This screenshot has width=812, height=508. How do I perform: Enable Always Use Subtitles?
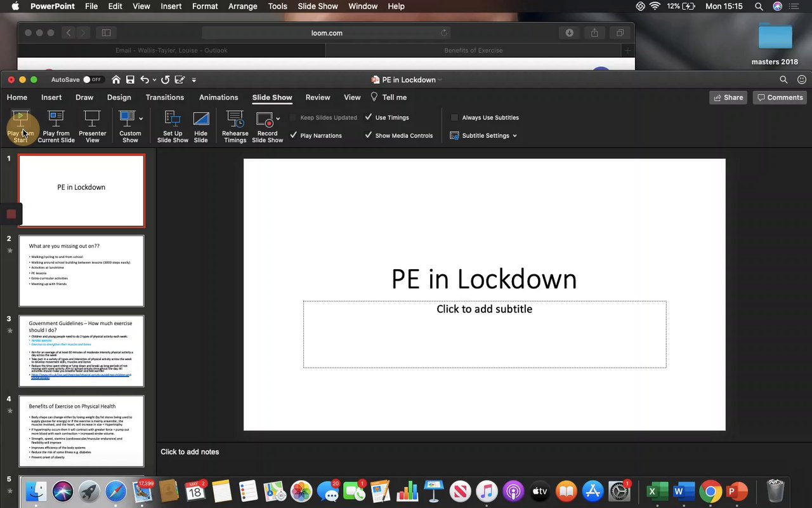tap(454, 117)
